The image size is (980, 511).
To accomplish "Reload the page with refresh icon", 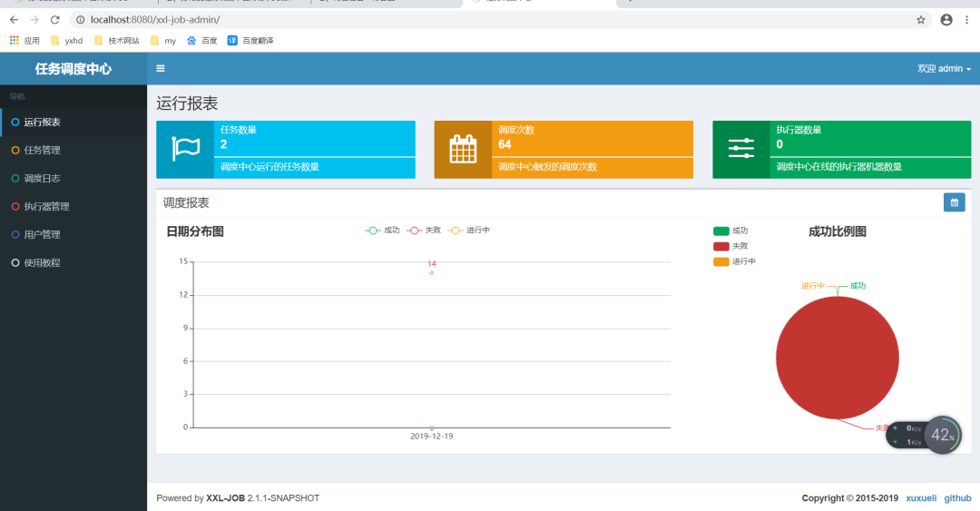I will 55,20.
